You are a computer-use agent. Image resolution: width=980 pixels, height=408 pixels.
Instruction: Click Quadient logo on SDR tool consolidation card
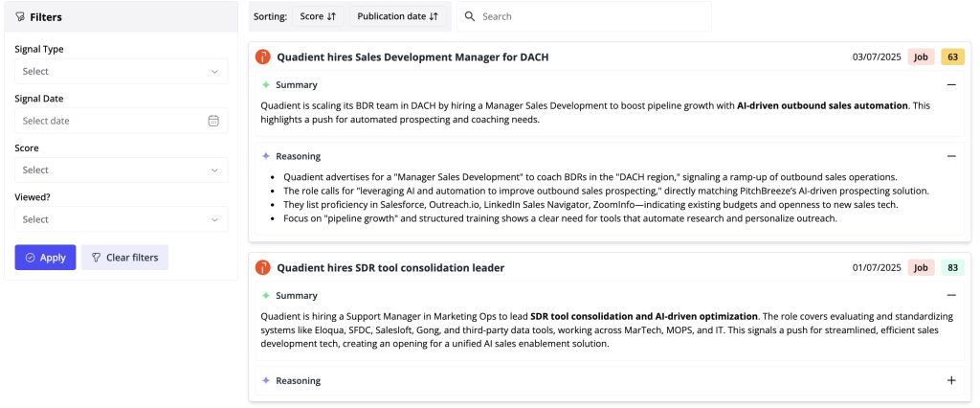point(262,268)
